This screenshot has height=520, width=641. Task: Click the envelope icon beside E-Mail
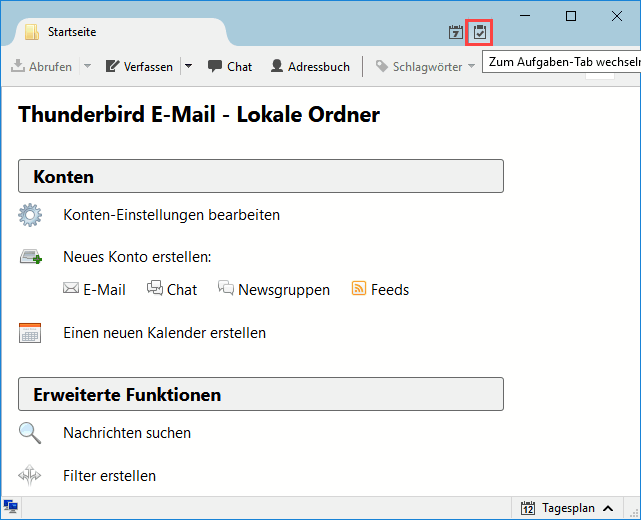point(71,288)
